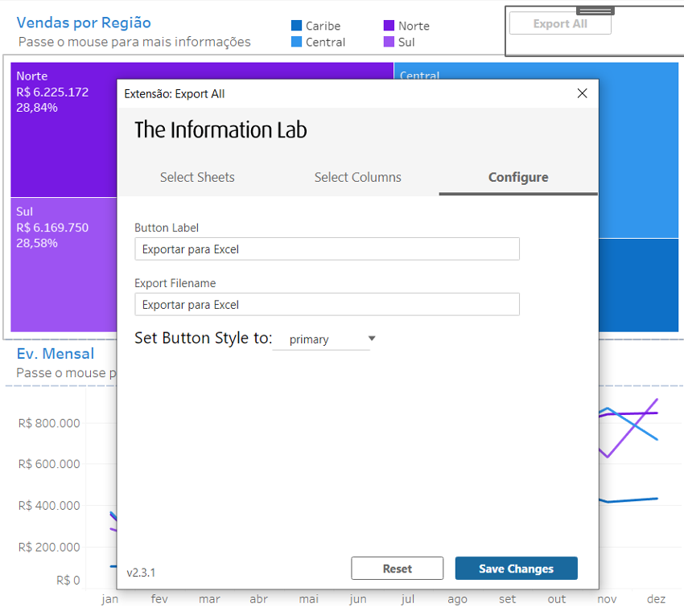
Task: Click the R$ 800.000 axis label
Action: pos(49,423)
